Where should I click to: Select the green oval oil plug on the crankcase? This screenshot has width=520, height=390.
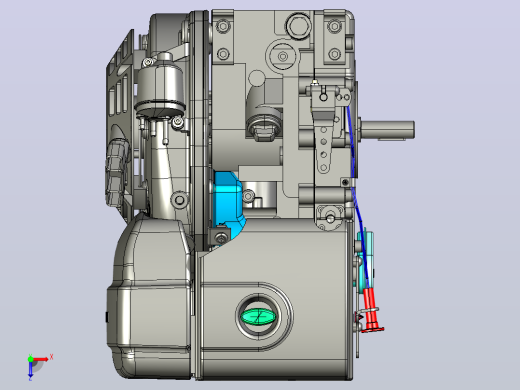pyautogui.click(x=258, y=316)
